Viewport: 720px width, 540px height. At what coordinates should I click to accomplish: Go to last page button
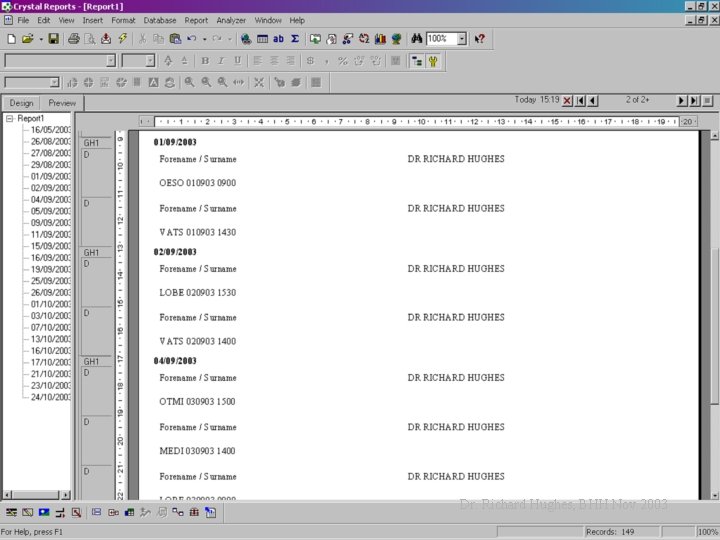pos(695,101)
